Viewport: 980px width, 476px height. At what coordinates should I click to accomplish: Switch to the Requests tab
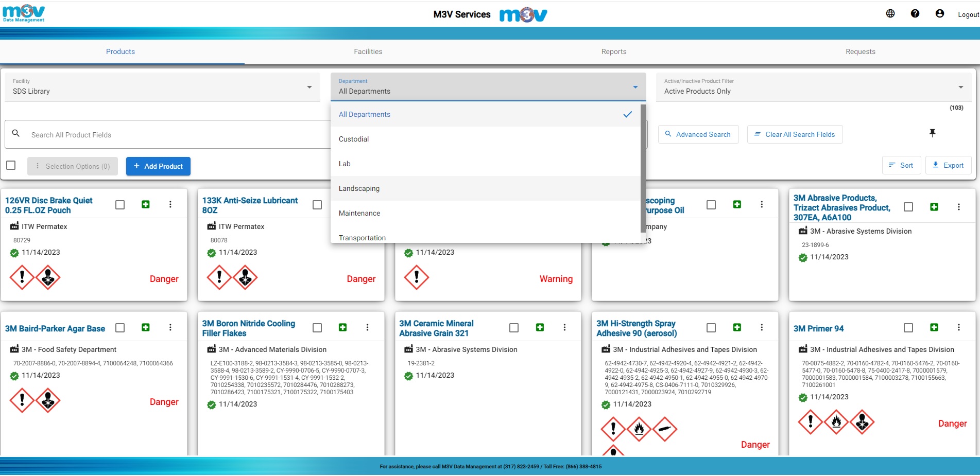point(860,51)
